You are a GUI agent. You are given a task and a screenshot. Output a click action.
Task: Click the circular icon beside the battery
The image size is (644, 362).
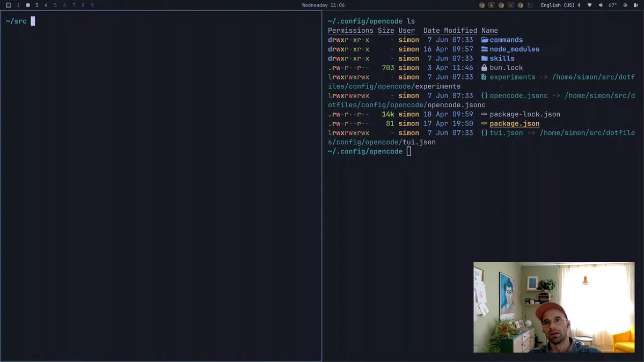point(625,5)
